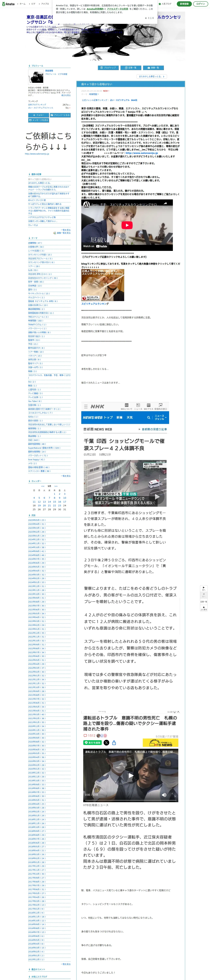Click the フォロー button
The height and width of the screenshot is (980, 210).
tap(38, 115)
